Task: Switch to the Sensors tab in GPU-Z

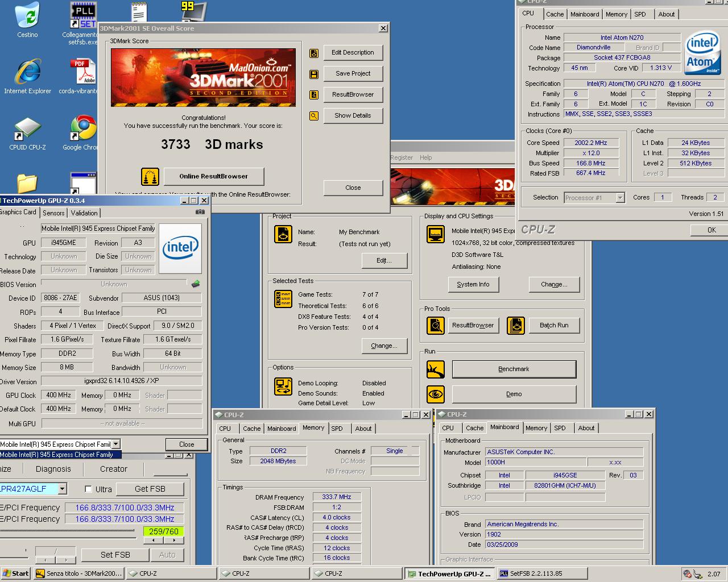Action: pyautogui.click(x=53, y=213)
